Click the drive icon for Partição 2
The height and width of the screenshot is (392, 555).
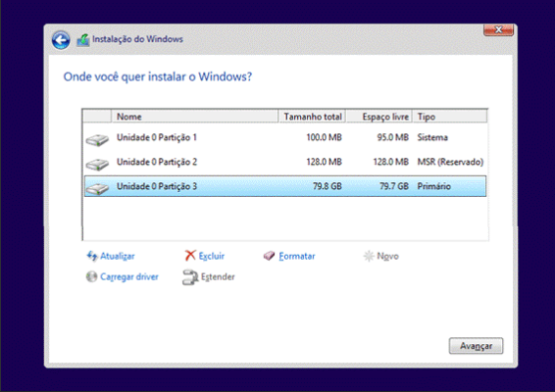97,165
